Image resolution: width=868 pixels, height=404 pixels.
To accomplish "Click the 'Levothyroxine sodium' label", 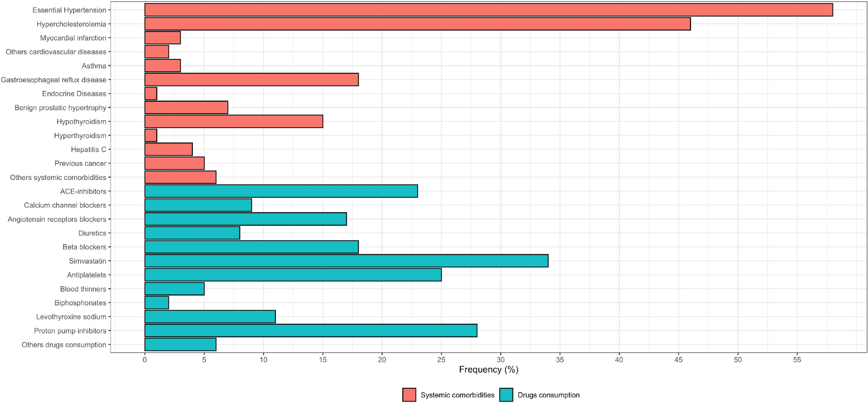I will coord(71,317).
